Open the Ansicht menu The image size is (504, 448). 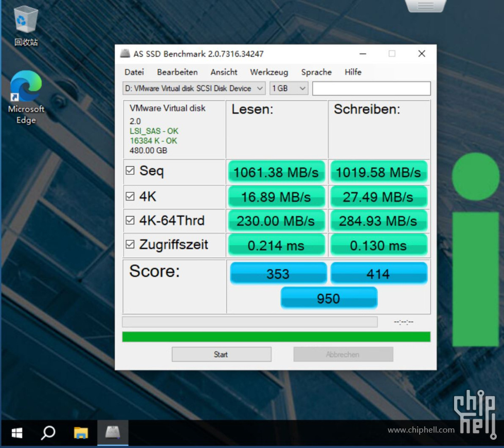pos(224,72)
